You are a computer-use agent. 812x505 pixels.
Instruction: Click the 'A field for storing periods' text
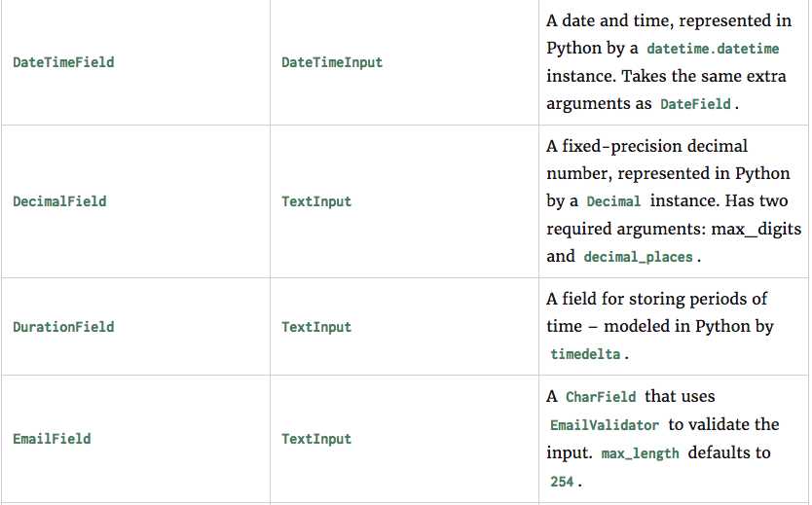(x=656, y=299)
